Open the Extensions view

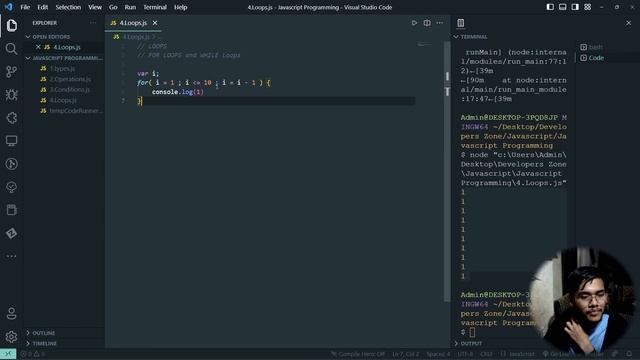11,118
